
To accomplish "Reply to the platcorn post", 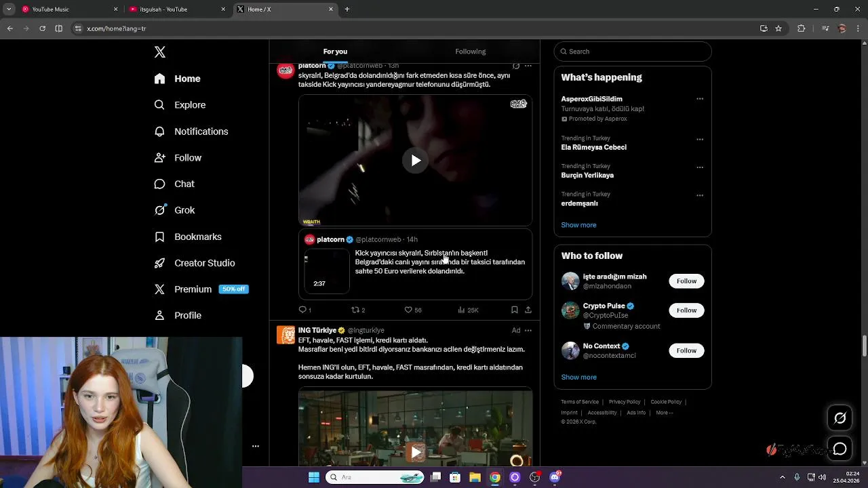I will tap(304, 310).
